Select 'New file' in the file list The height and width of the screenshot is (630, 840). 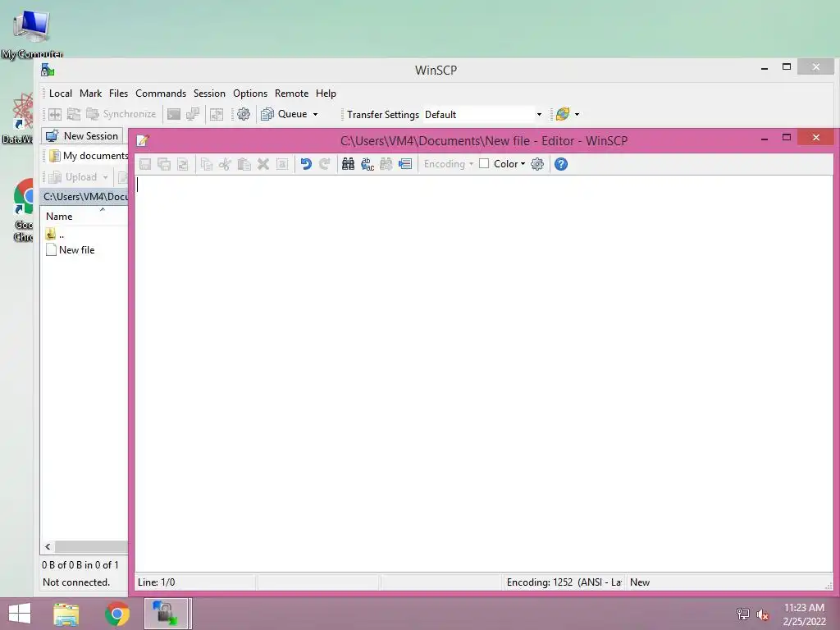(71, 249)
